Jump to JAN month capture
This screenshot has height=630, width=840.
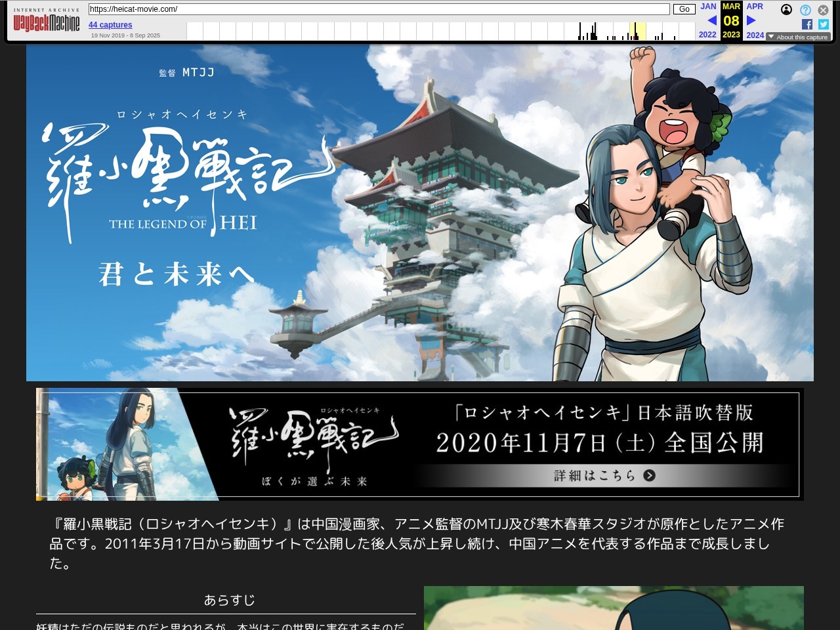tap(708, 7)
